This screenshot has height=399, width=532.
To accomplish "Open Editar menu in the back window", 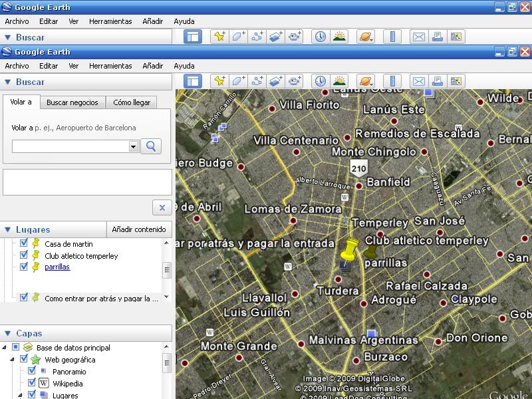I will click(x=49, y=21).
